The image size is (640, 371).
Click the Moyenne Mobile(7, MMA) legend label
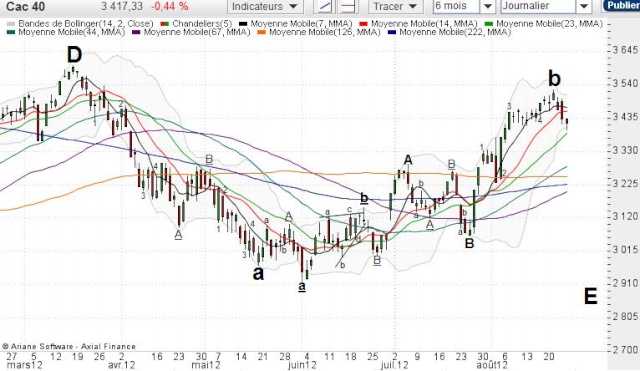click(x=301, y=24)
